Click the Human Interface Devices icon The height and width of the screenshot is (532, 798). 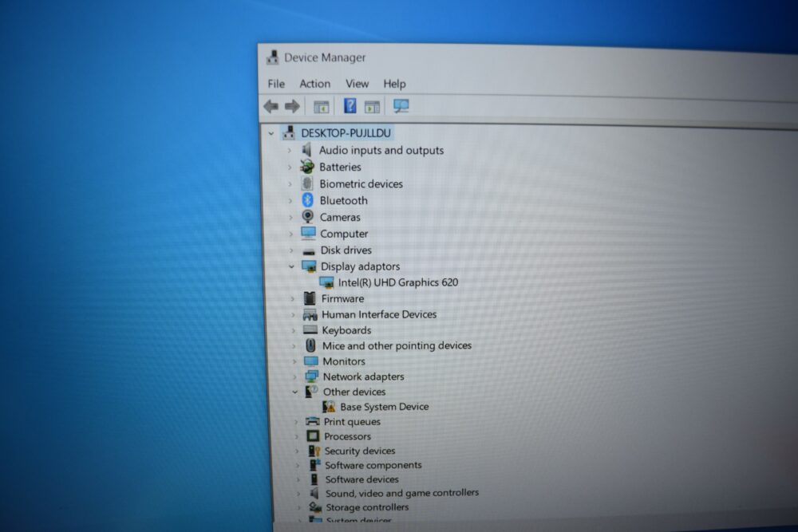point(310,314)
